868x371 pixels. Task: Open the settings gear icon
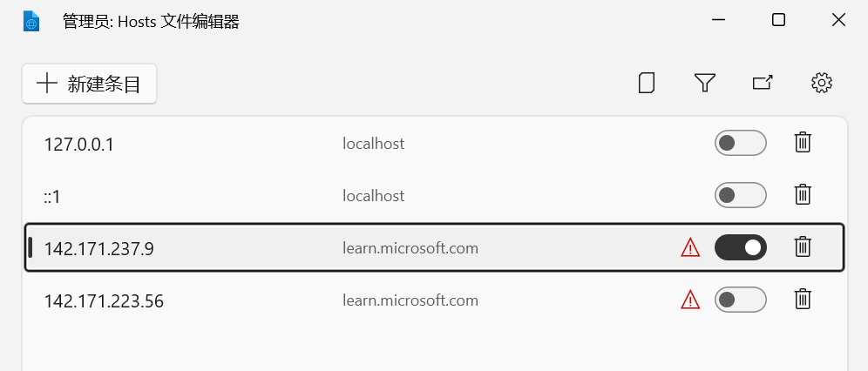tap(821, 83)
